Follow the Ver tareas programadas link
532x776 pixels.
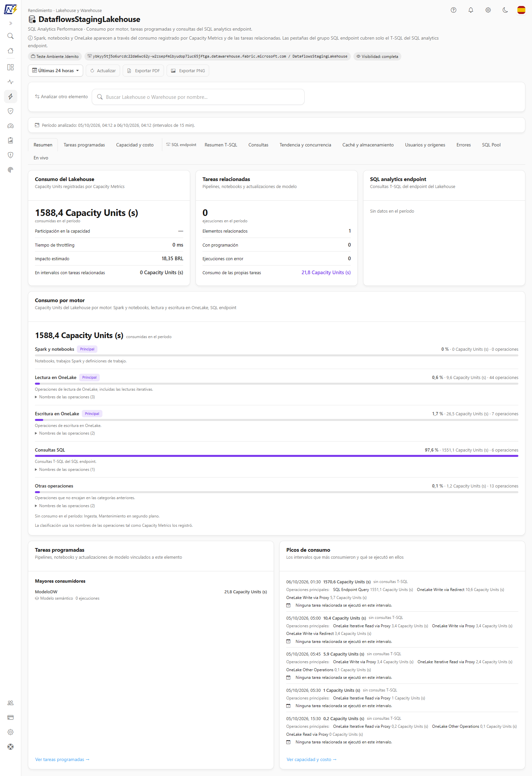click(63, 759)
